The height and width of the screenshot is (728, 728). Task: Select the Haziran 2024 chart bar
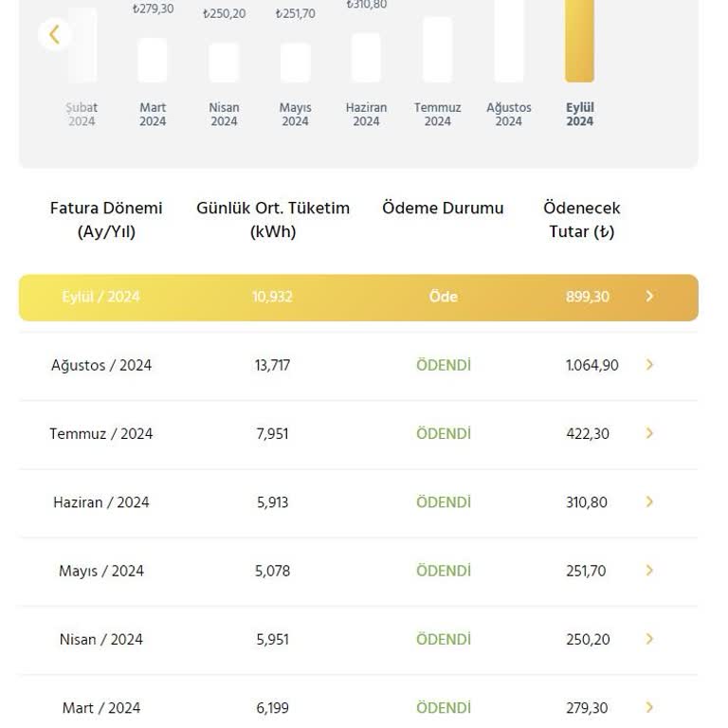(x=366, y=58)
